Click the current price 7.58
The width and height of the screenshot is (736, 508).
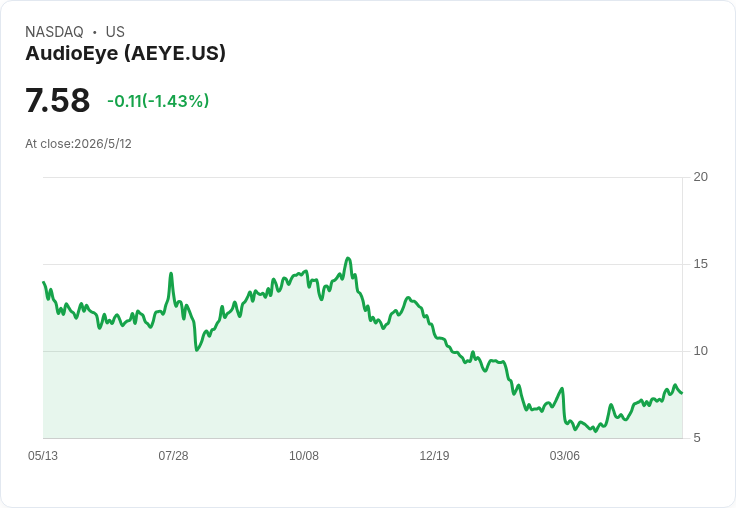[57, 100]
